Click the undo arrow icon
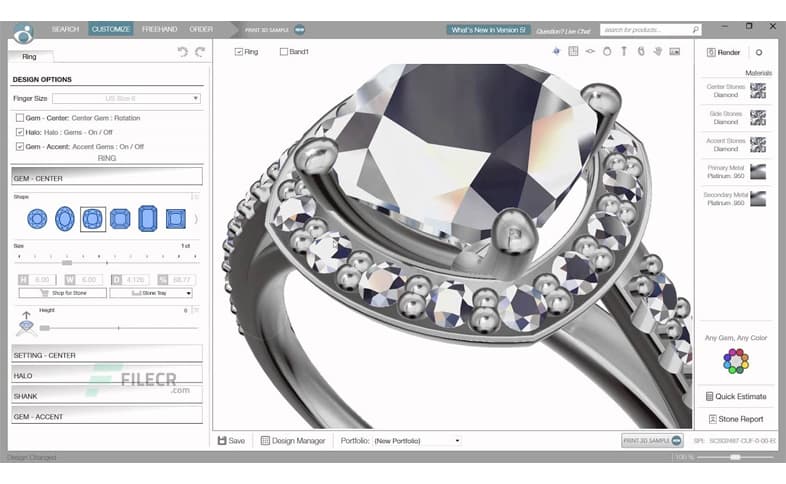Screen dimensions: 786x484 point(182,52)
